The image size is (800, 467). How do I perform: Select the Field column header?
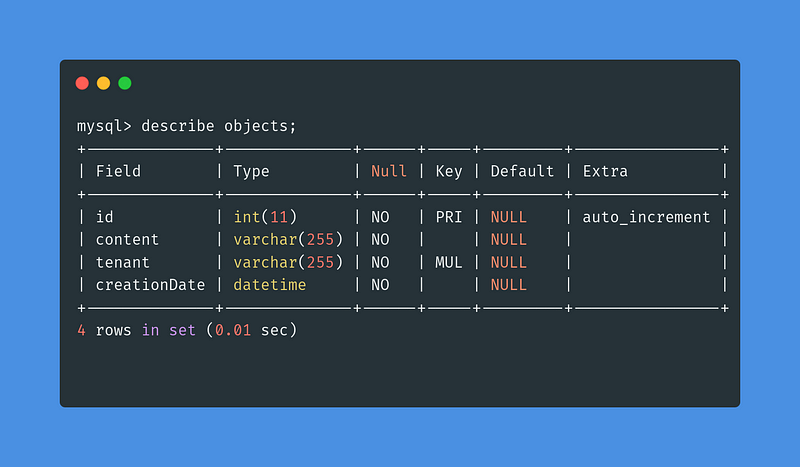118,171
